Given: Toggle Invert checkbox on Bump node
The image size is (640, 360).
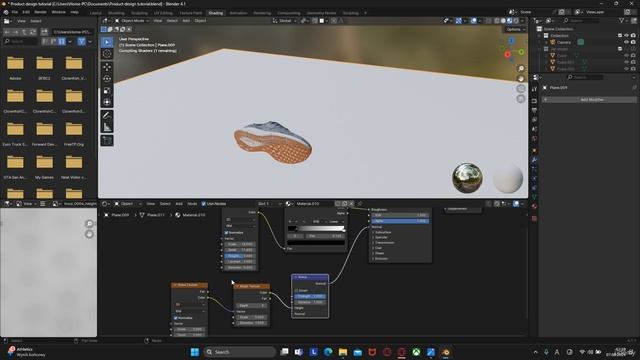Looking at the screenshot, I should (x=296, y=290).
